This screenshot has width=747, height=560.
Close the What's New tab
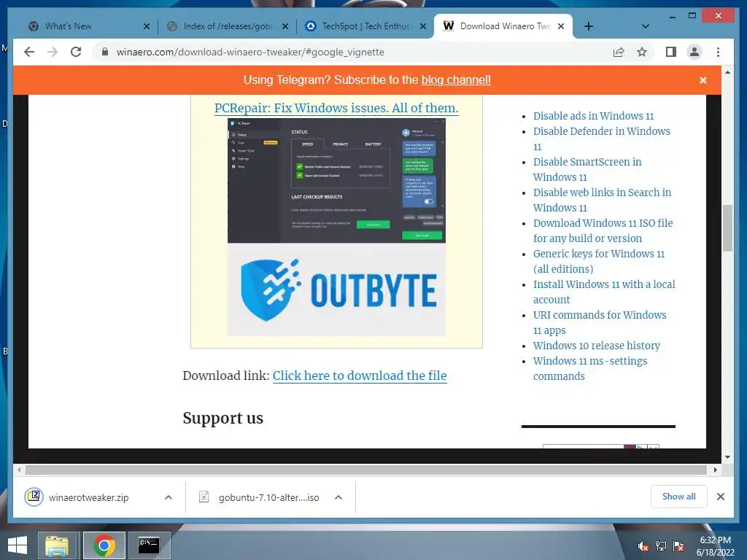pyautogui.click(x=146, y=26)
